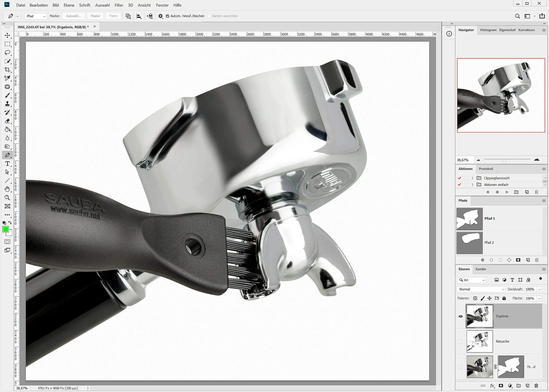Click the Auswahl... button
549x392 pixels.
click(73, 16)
